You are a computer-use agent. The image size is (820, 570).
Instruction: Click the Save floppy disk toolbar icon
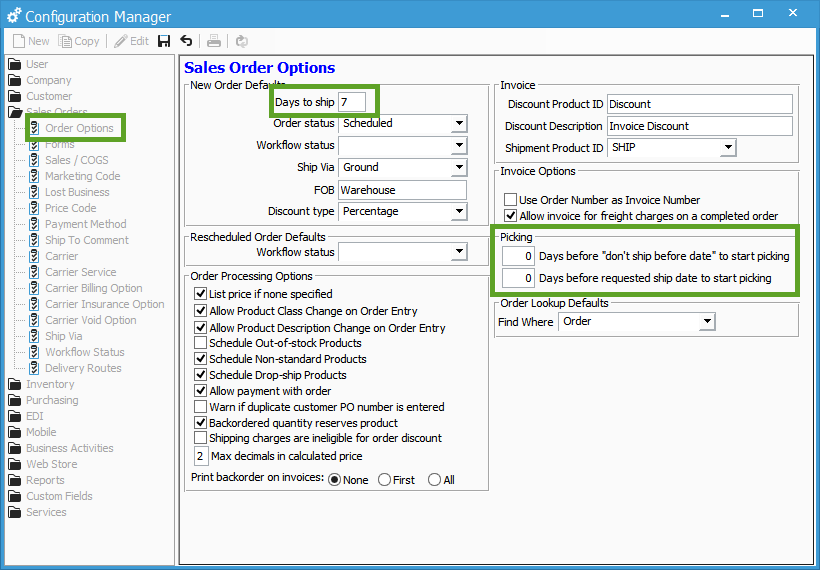click(164, 41)
